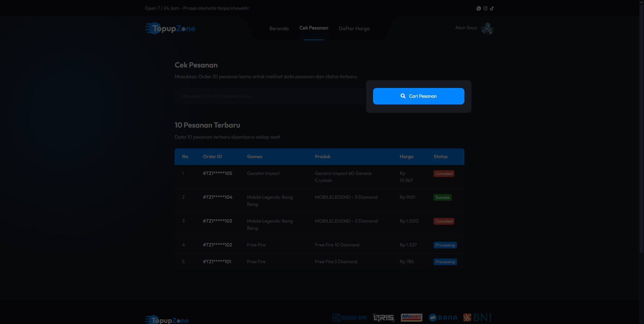The height and width of the screenshot is (324, 644).
Task: Click the TopupZone logo in footer
Action: [167, 320]
